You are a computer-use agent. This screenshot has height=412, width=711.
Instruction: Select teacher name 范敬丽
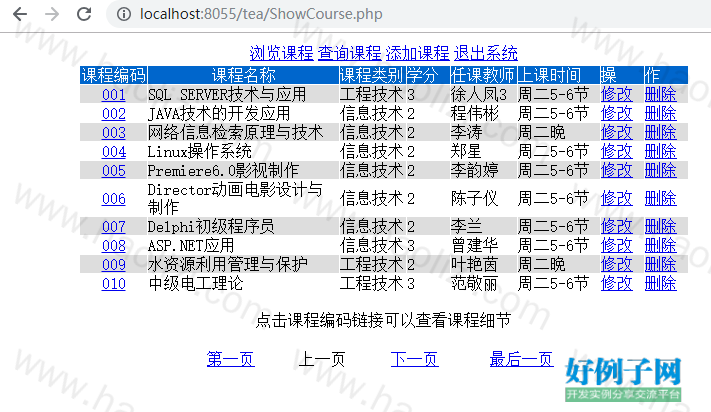tap(475, 284)
